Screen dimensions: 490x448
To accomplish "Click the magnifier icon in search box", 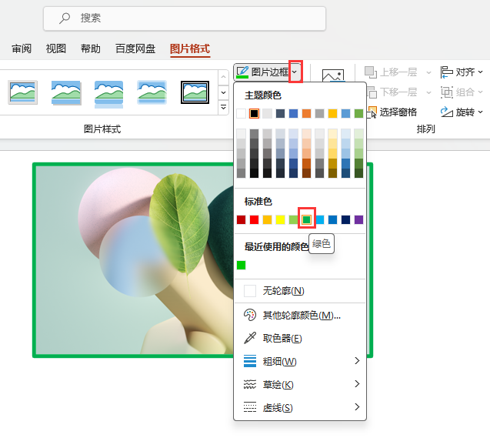I will click(65, 18).
